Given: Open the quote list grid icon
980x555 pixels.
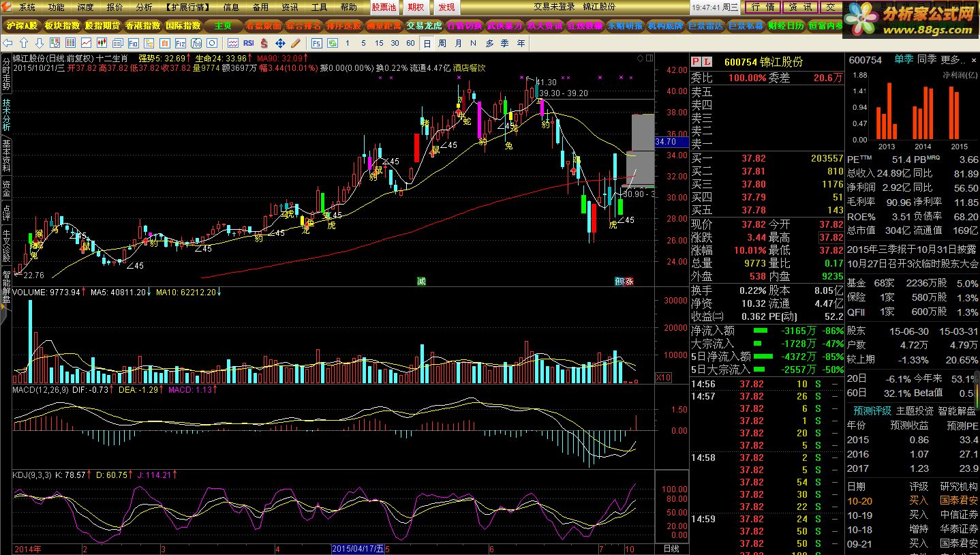Looking at the screenshot, I should click(70, 43).
